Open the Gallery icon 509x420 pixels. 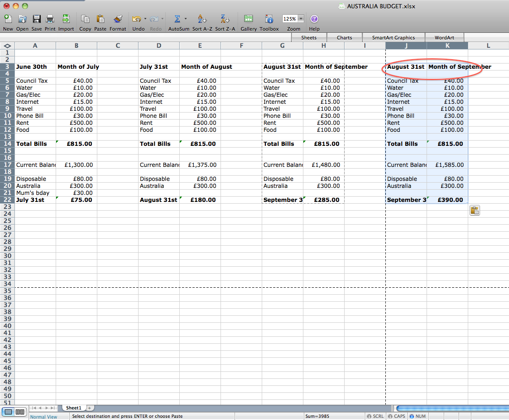point(249,19)
